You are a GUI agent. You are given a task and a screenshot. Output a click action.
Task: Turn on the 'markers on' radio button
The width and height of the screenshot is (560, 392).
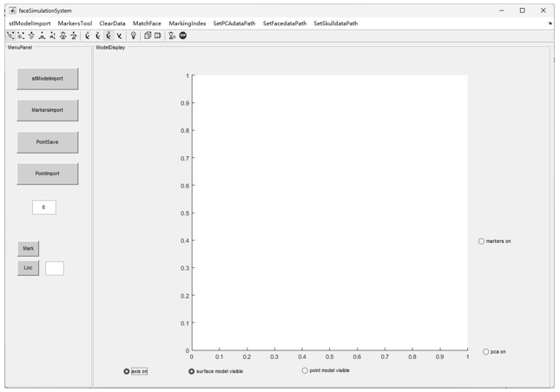pyautogui.click(x=482, y=241)
